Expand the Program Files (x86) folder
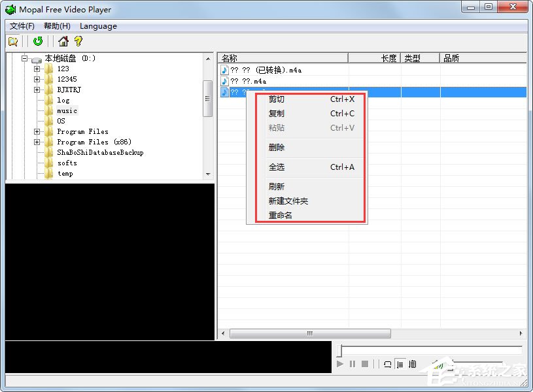This screenshot has width=533, height=392. (x=37, y=142)
